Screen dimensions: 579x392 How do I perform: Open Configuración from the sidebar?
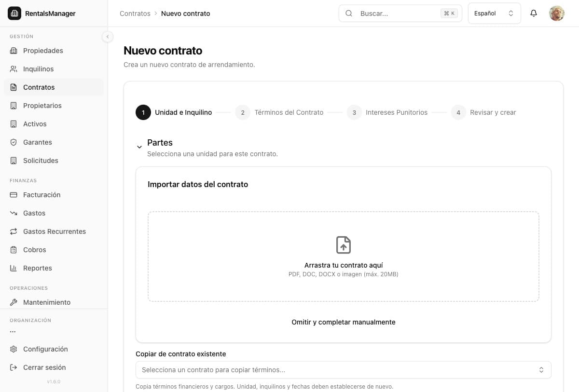click(45, 349)
